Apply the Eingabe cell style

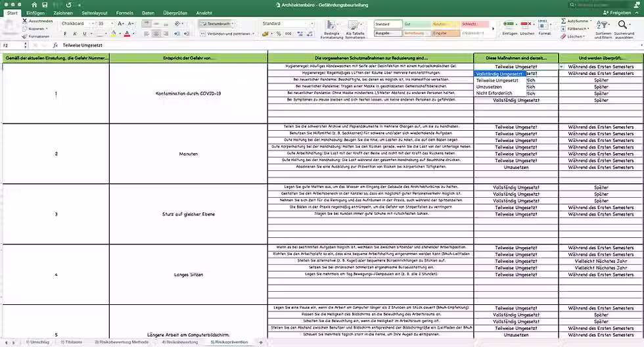tap(446, 34)
